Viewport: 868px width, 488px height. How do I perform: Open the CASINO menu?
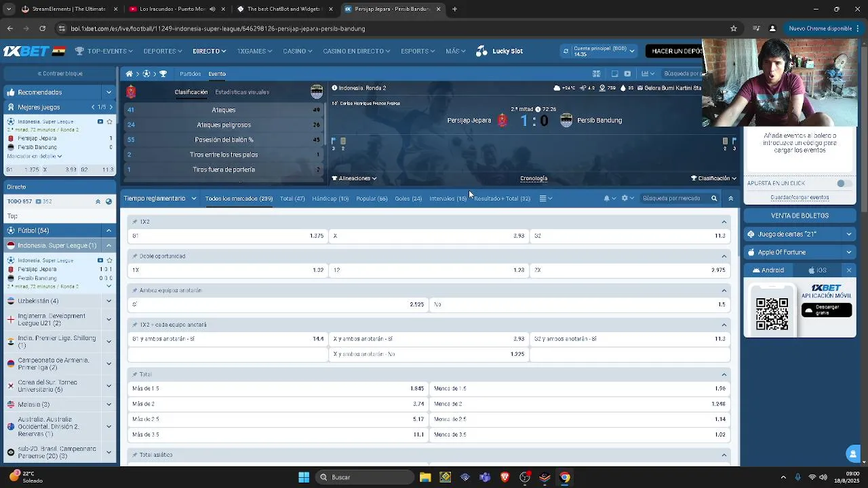pyautogui.click(x=298, y=51)
